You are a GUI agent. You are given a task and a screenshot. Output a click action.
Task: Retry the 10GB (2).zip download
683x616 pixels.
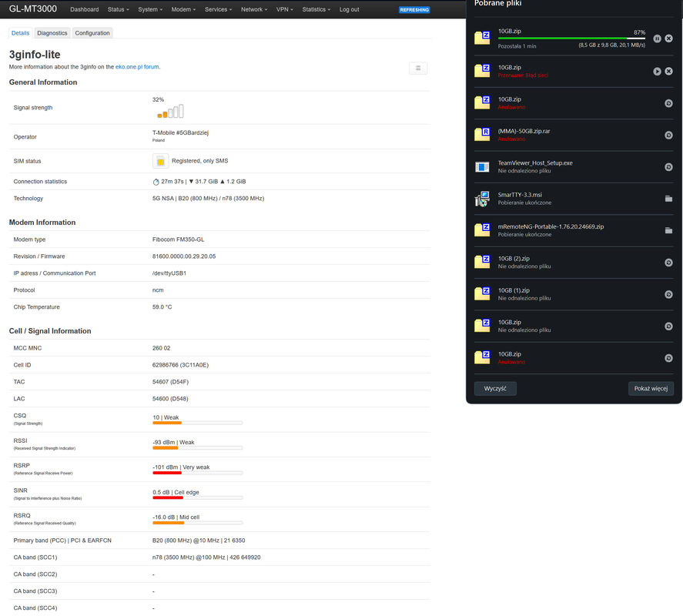click(x=668, y=263)
